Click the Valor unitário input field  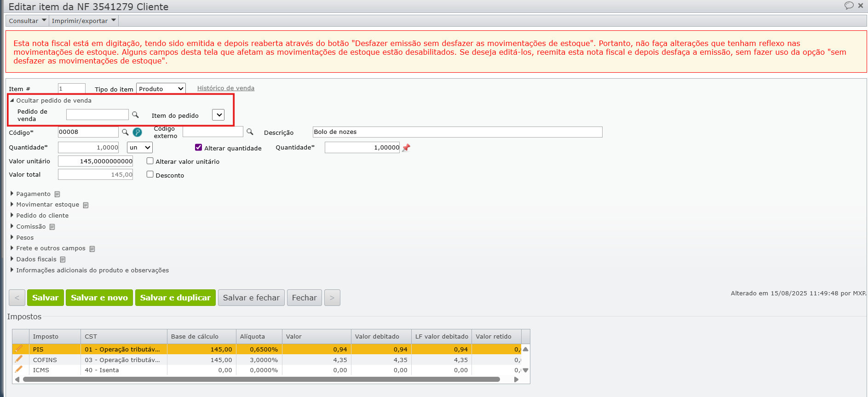96,161
